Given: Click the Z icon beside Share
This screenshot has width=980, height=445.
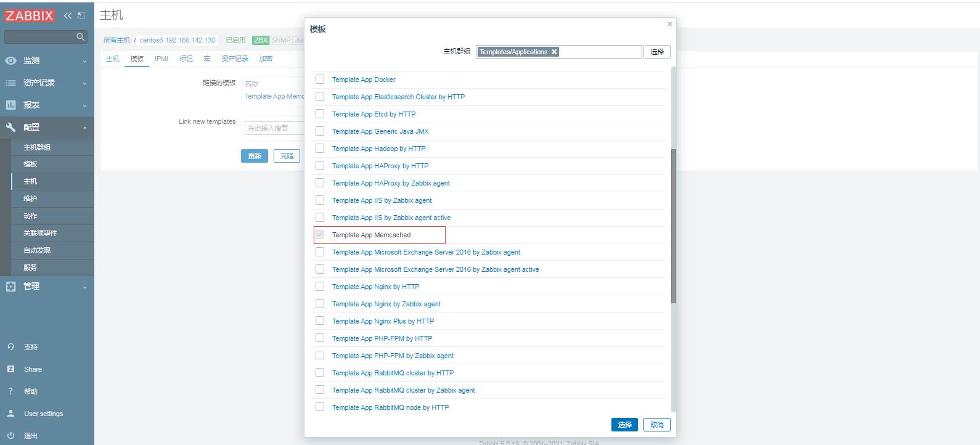Looking at the screenshot, I should pos(10,369).
